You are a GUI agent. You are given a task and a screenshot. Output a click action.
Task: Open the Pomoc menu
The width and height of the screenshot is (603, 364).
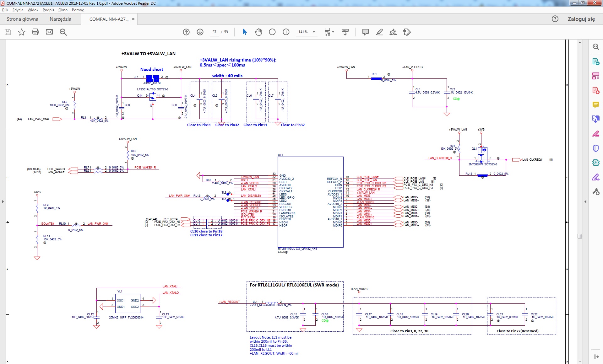click(78, 10)
